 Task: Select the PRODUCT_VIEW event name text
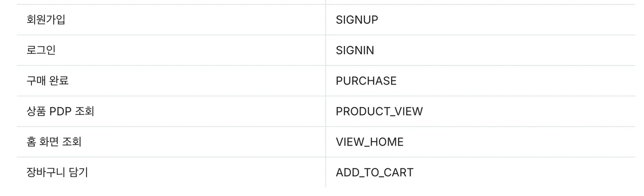coord(379,111)
